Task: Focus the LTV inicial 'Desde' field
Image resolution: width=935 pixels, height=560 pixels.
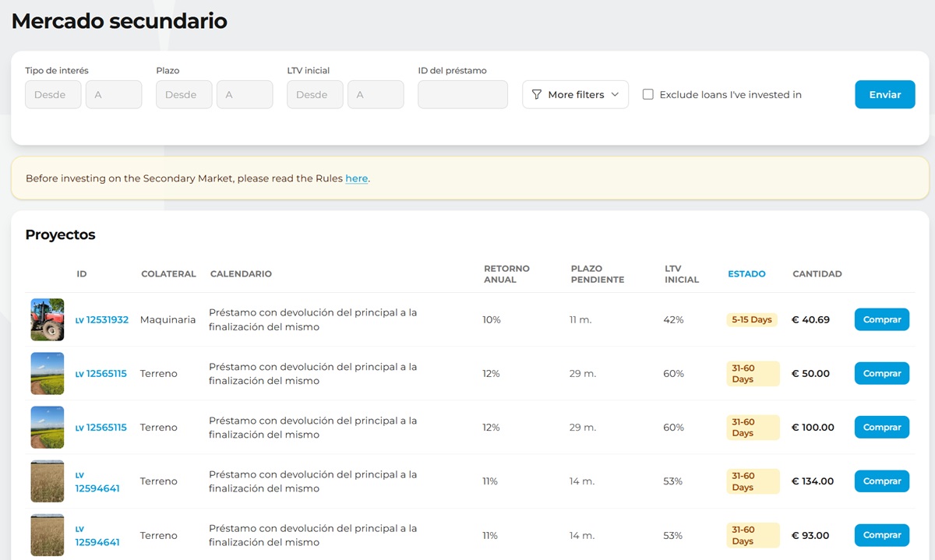Action: pos(315,94)
